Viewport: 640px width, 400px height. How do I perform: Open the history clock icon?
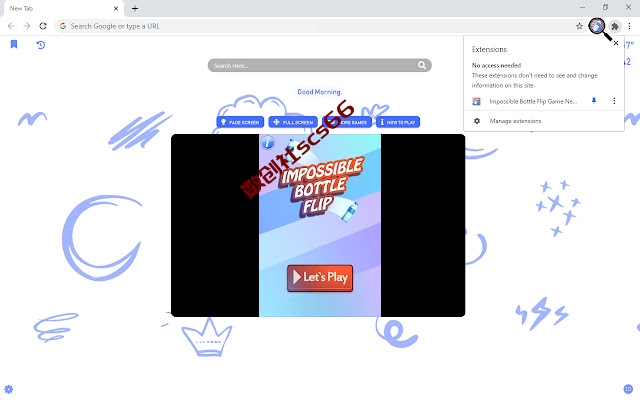coord(40,44)
